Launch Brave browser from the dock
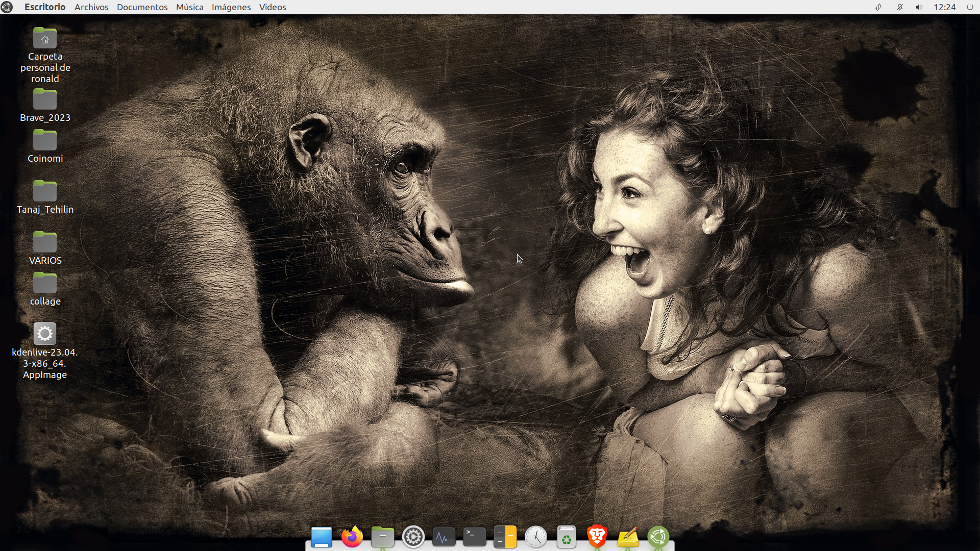This screenshot has height=551, width=980. 597,537
